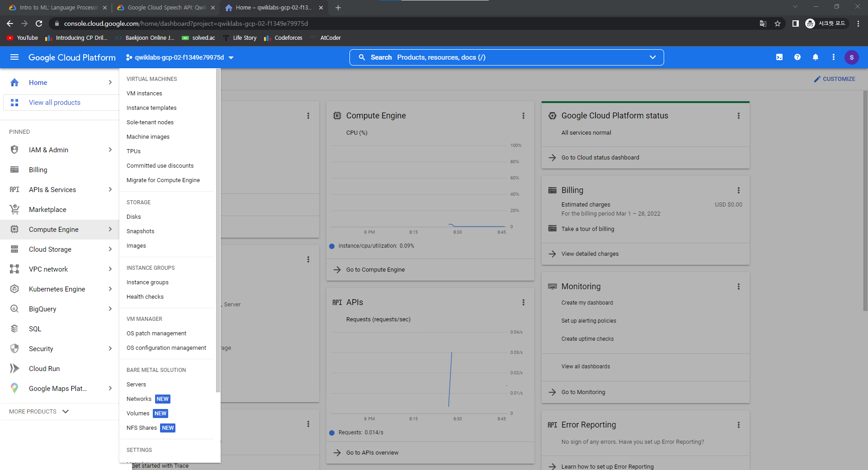This screenshot has height=470, width=868.
Task: Open Billing card three-dot options
Action: [739, 190]
